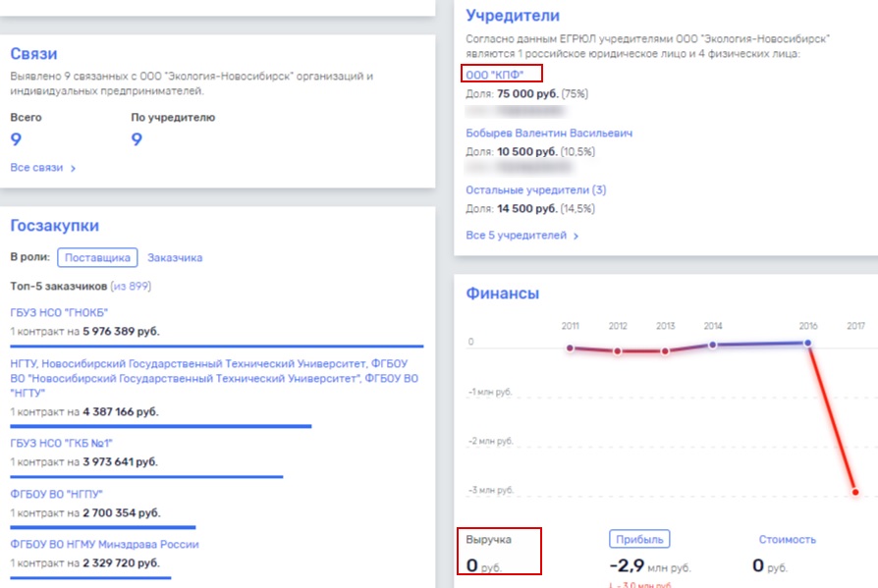This screenshot has height=588, width=878.
Task: Click the 'Связи' section heading
Action: tap(33, 54)
